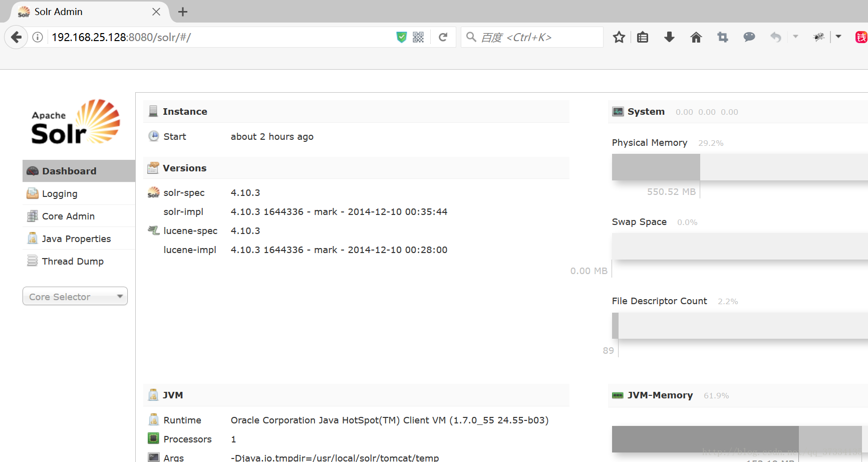Go back with the browser back arrow

[x=16, y=37]
